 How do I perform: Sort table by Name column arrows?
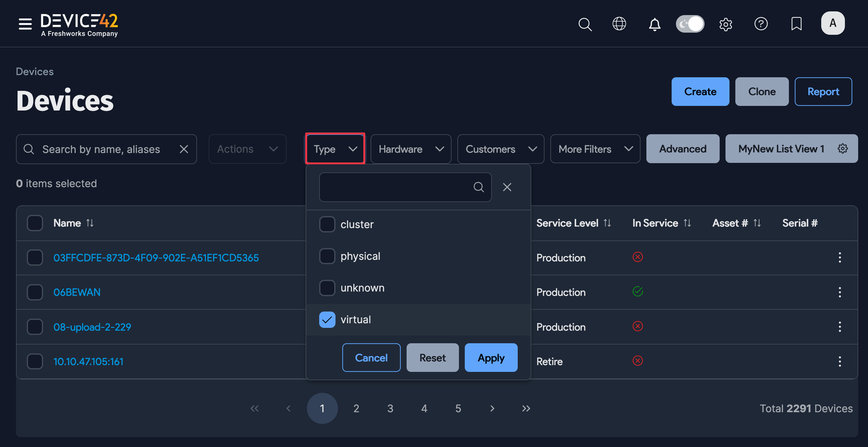click(x=90, y=223)
